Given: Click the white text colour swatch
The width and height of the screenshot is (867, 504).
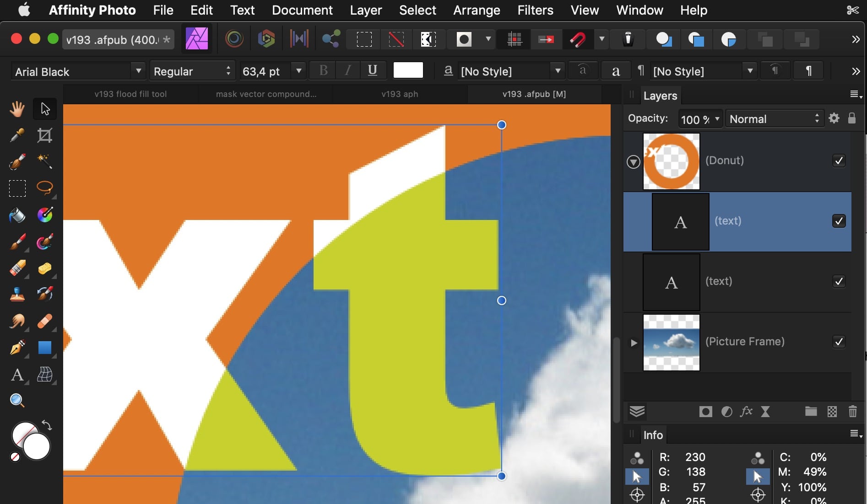Looking at the screenshot, I should pos(408,70).
